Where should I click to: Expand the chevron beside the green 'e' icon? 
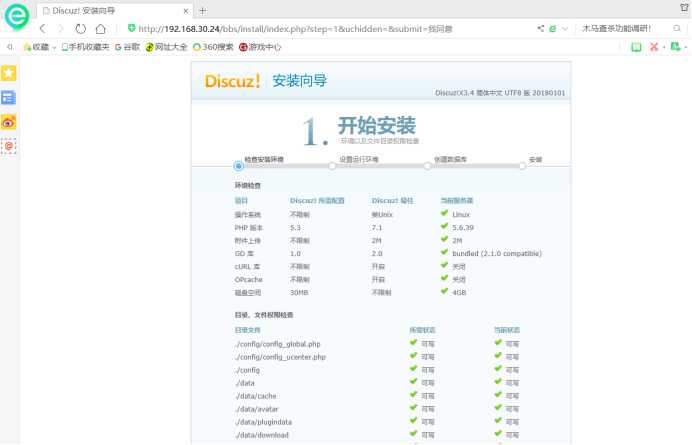[565, 29]
